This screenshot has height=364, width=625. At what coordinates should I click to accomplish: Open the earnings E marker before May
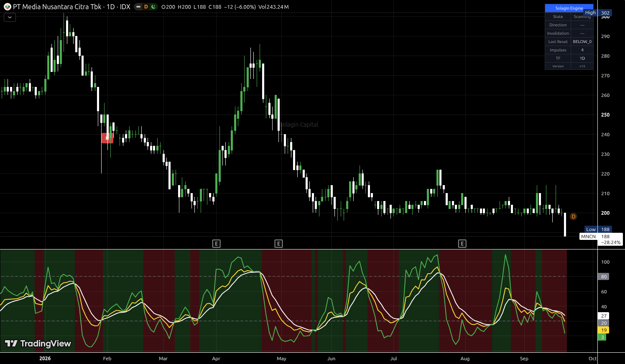(278, 244)
